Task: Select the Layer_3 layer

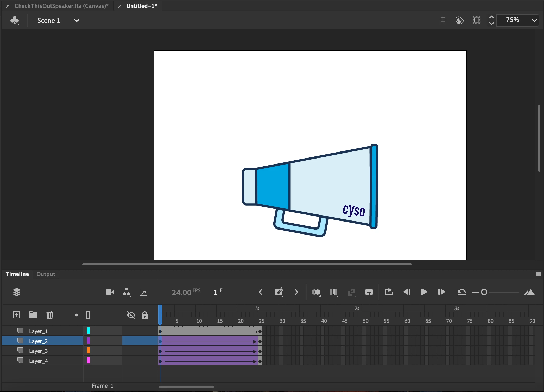Action: click(x=38, y=351)
